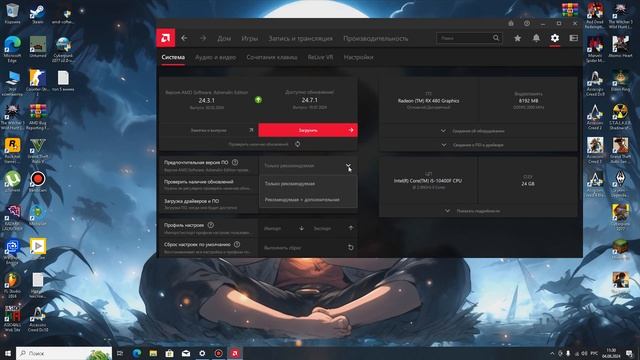The width and height of the screenshot is (640, 360).
Task: Click the Импорт down-arrow icon
Action: [x=301, y=228]
